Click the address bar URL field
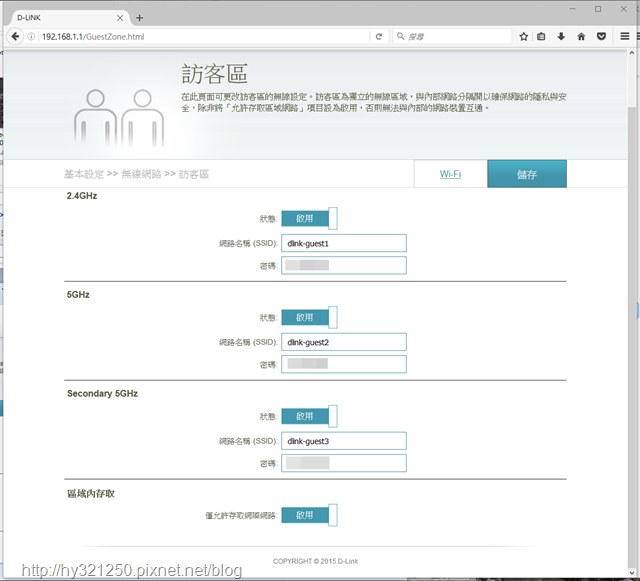The height and width of the screenshot is (581, 640). (204, 36)
